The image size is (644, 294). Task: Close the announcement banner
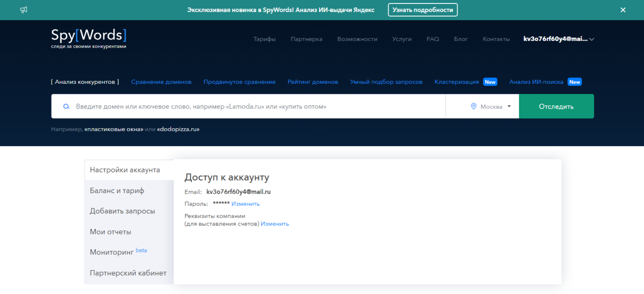[623, 10]
